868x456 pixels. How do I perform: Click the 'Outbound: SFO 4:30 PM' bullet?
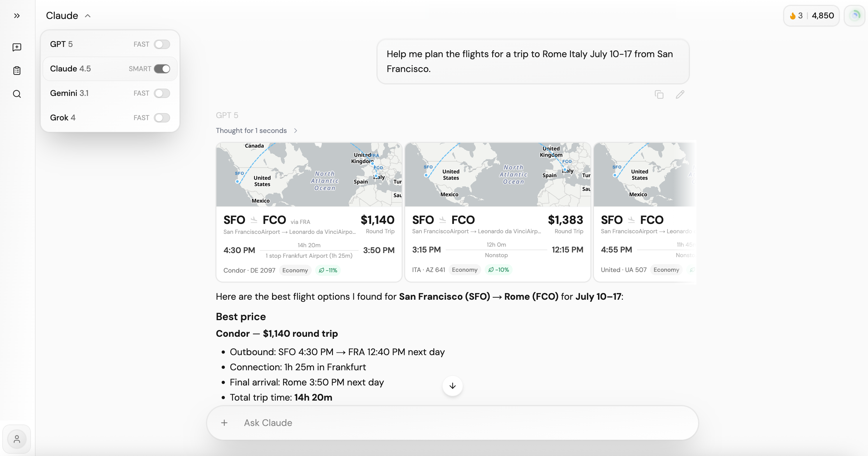click(337, 352)
